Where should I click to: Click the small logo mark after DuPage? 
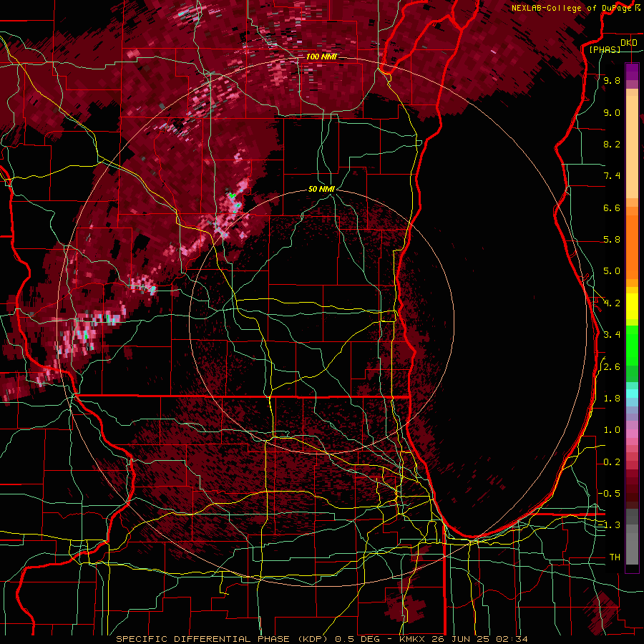pyautogui.click(x=638, y=8)
